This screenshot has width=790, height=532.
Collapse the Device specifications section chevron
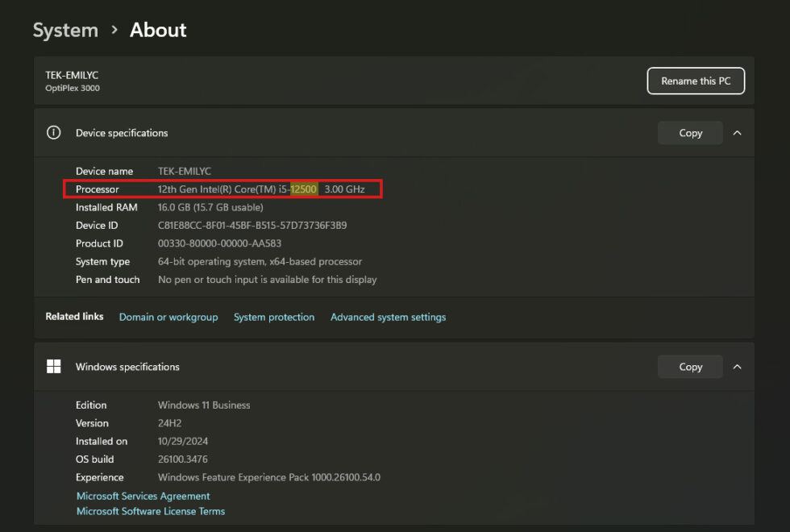point(737,133)
